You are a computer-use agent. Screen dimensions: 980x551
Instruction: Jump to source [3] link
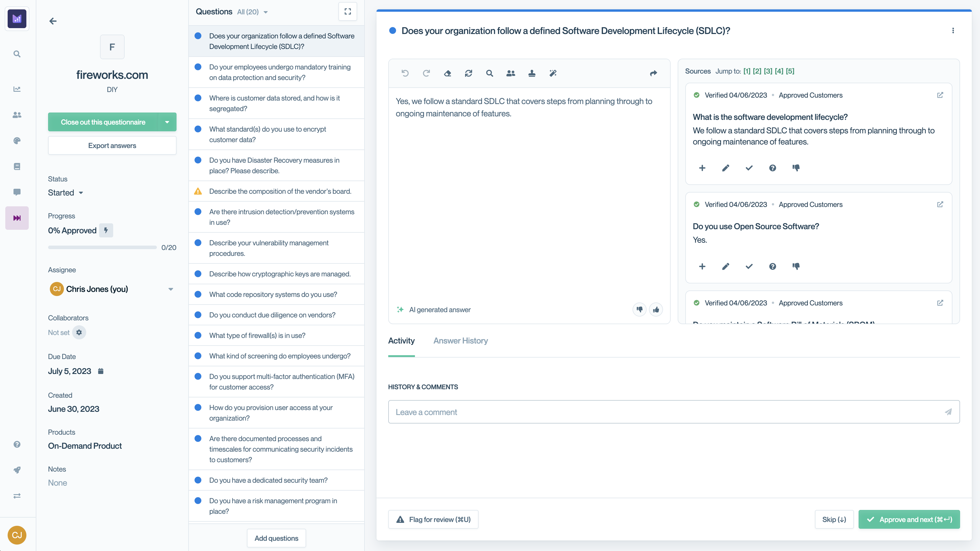coord(768,71)
